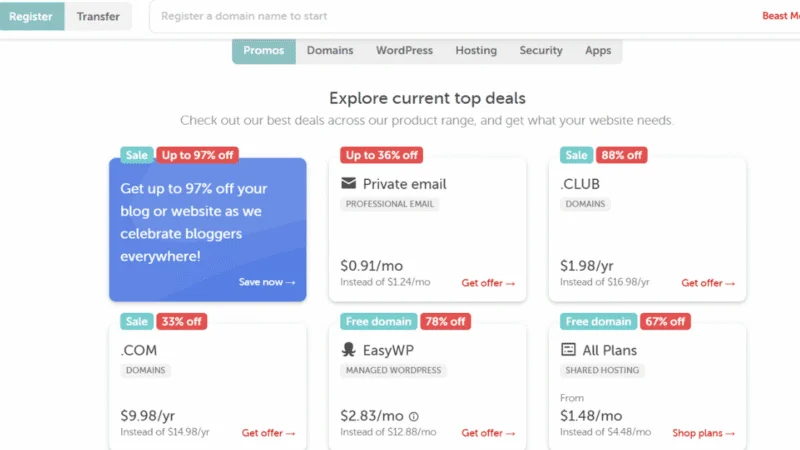Click the '33% off' badge
Screen dimensions: 800x450
182,321
